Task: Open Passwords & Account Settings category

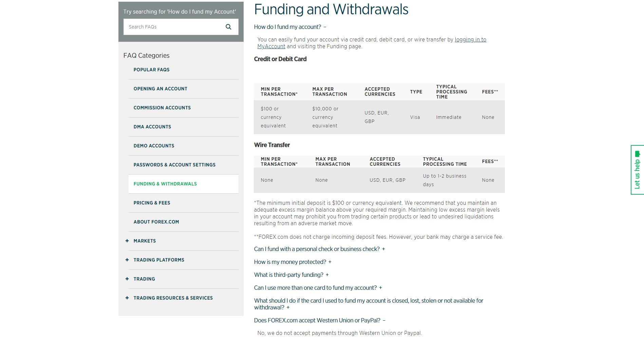Action: [174, 165]
